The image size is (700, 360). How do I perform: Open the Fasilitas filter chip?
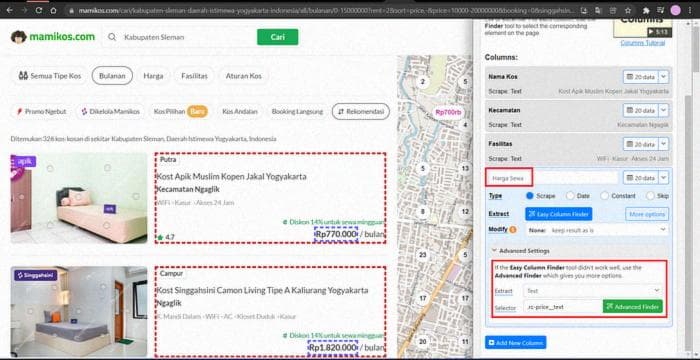194,76
